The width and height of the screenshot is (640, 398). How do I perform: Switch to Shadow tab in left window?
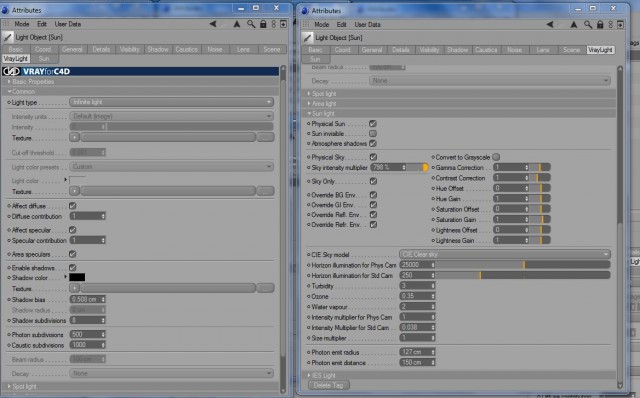pyautogui.click(x=158, y=49)
